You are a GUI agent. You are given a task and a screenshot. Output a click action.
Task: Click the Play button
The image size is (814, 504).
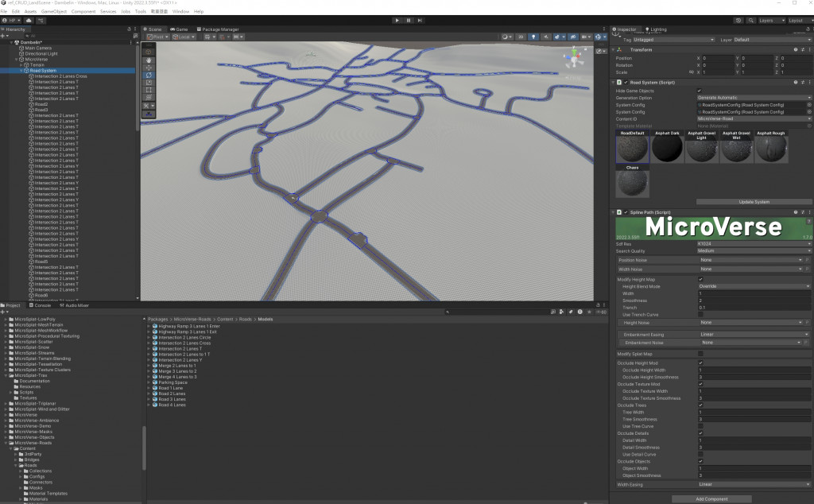[397, 20]
